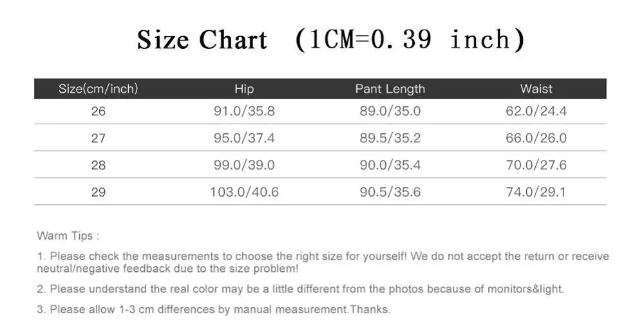644x335 pixels.
Task: Click tip 1 about checking measurements
Action: 323,262
